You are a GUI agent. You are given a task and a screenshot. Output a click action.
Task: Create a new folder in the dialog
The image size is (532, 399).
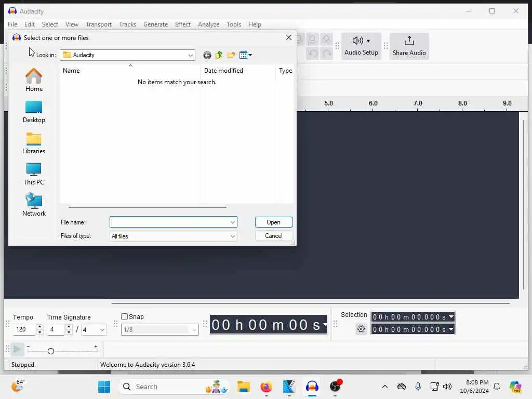(231, 55)
